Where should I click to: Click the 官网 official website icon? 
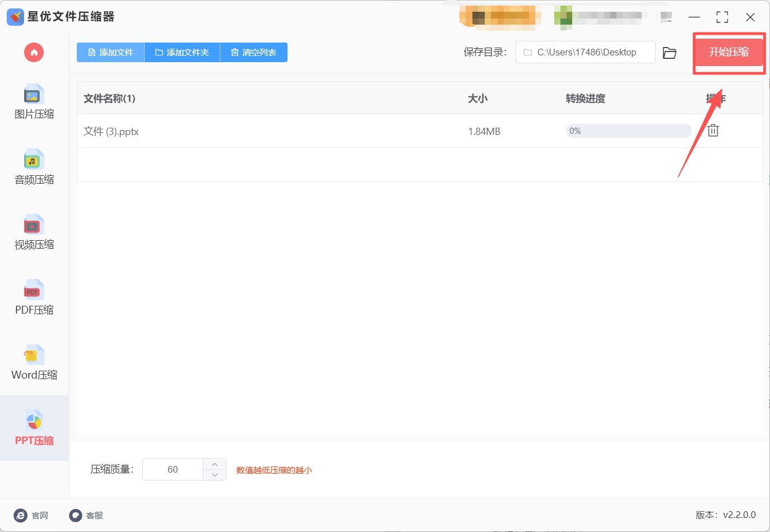(20, 515)
